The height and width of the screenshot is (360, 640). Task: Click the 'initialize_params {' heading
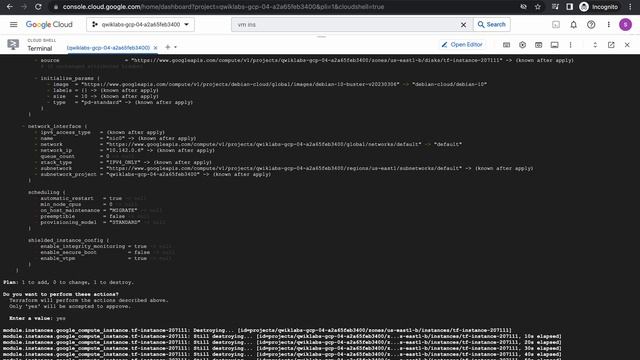(x=70, y=78)
